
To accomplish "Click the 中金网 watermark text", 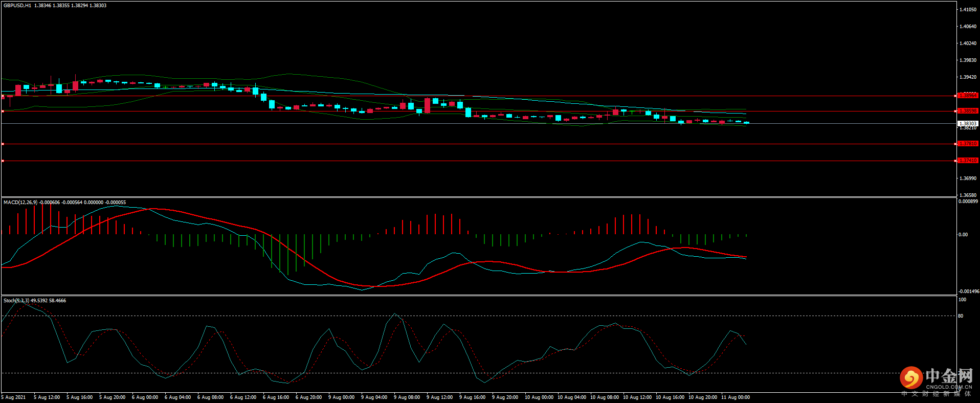I will 949,376.
